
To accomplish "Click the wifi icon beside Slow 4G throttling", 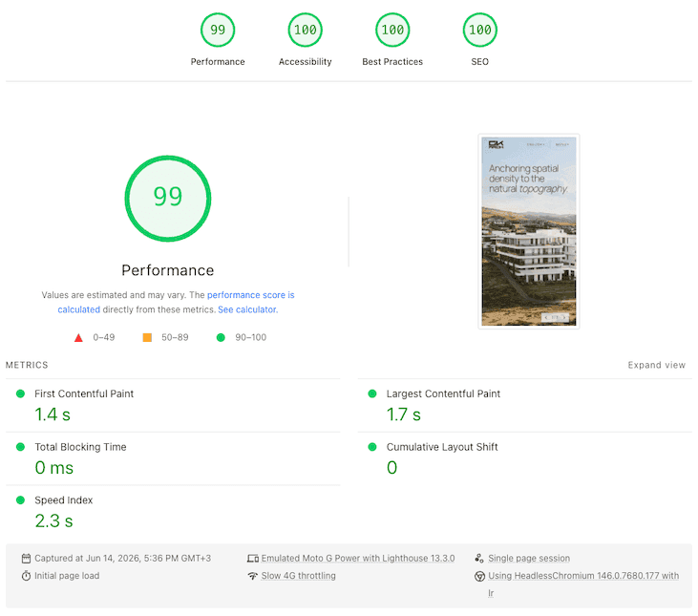I will coord(253,576).
